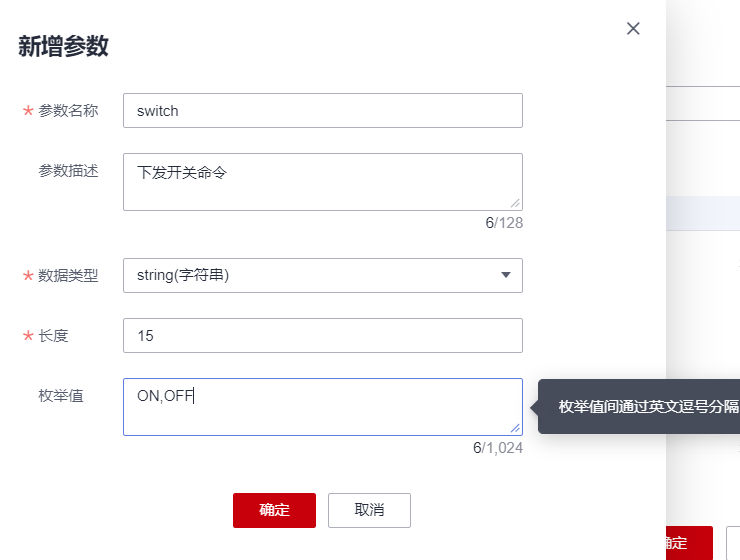Viewport: 740px width, 560px height.
Task: Click the 参数名称 field label
Action: (x=68, y=111)
